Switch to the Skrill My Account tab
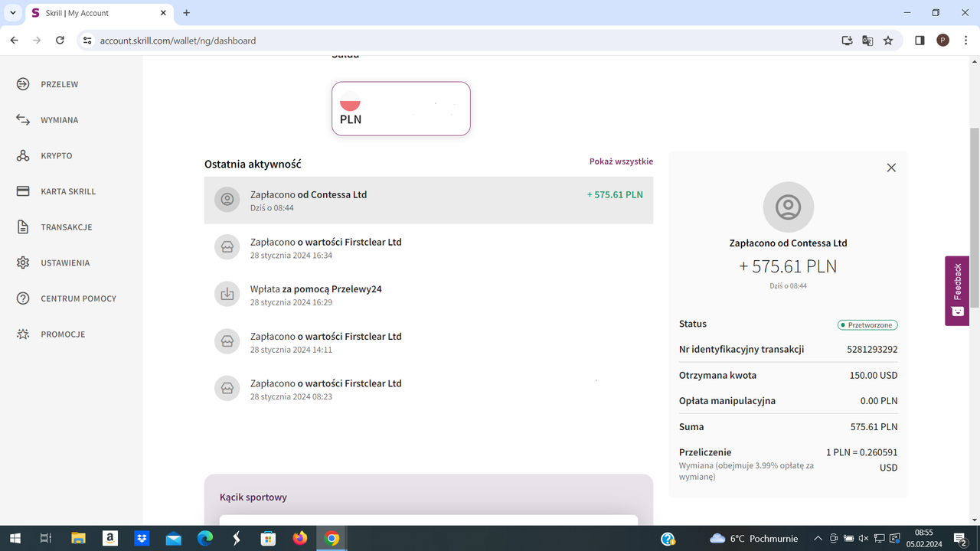 [100, 13]
